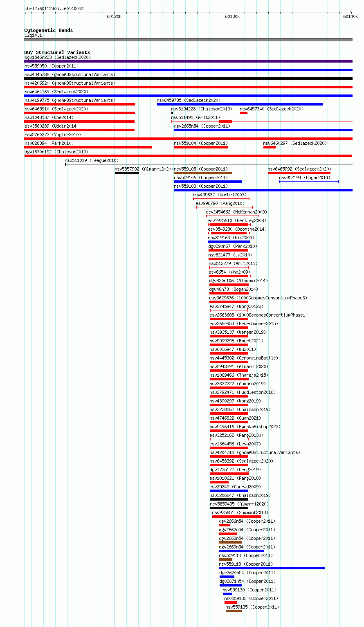Click esv996790 (Pang2010) variant label
364x627 pixels.
coord(220,203)
